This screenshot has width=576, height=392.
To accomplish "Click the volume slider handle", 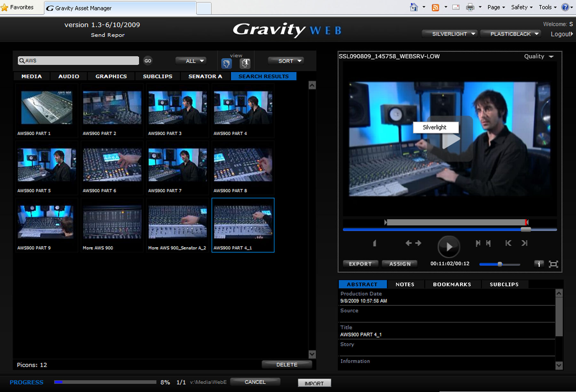I will tap(500, 264).
